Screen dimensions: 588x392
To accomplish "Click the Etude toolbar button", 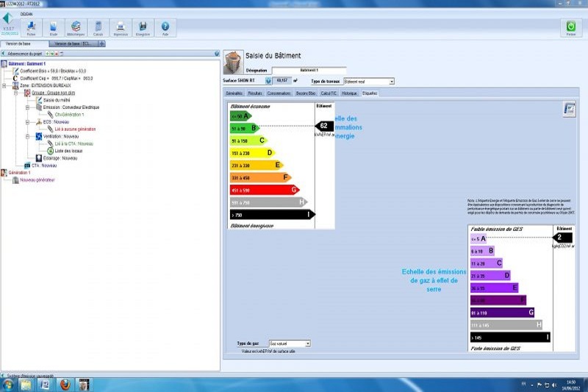I will (x=54, y=28).
